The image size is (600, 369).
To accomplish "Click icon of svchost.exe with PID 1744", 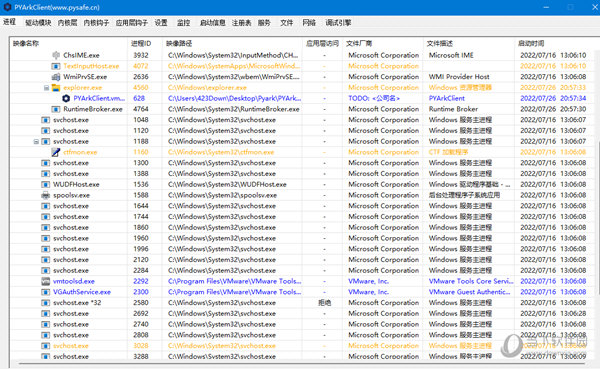I will 46,217.
